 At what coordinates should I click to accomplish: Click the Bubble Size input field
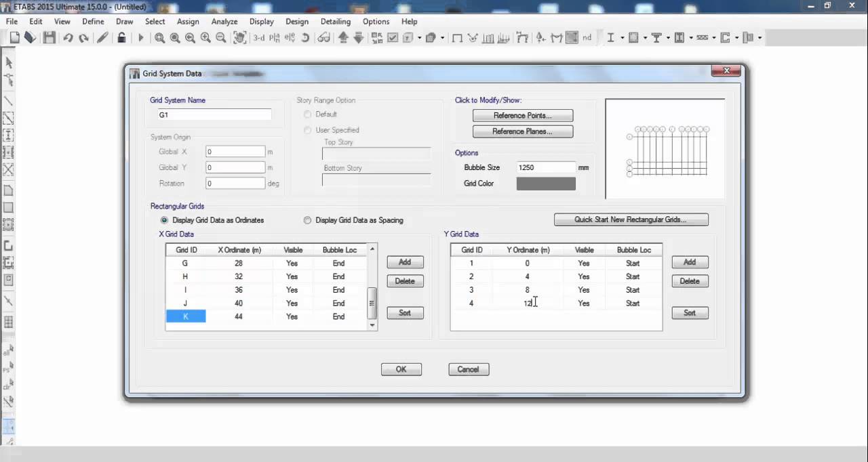[x=546, y=167]
